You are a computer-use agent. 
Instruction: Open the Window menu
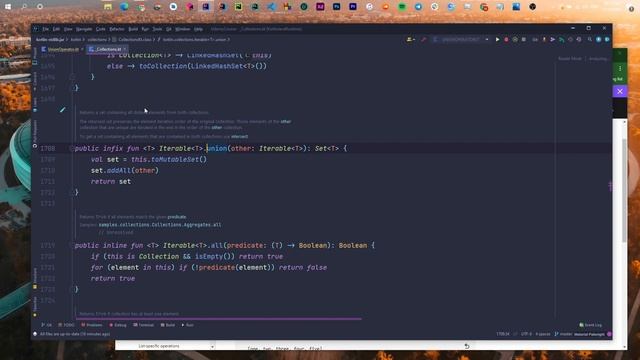tap(182, 29)
